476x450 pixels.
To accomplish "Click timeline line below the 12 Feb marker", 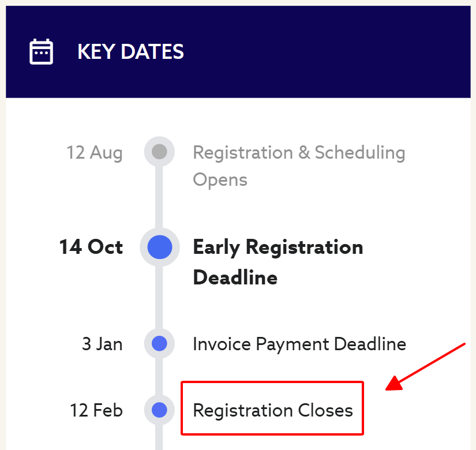I will (159, 438).
